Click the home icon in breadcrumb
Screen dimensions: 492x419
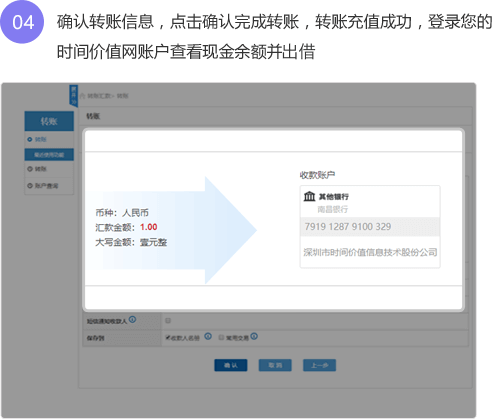click(82, 96)
